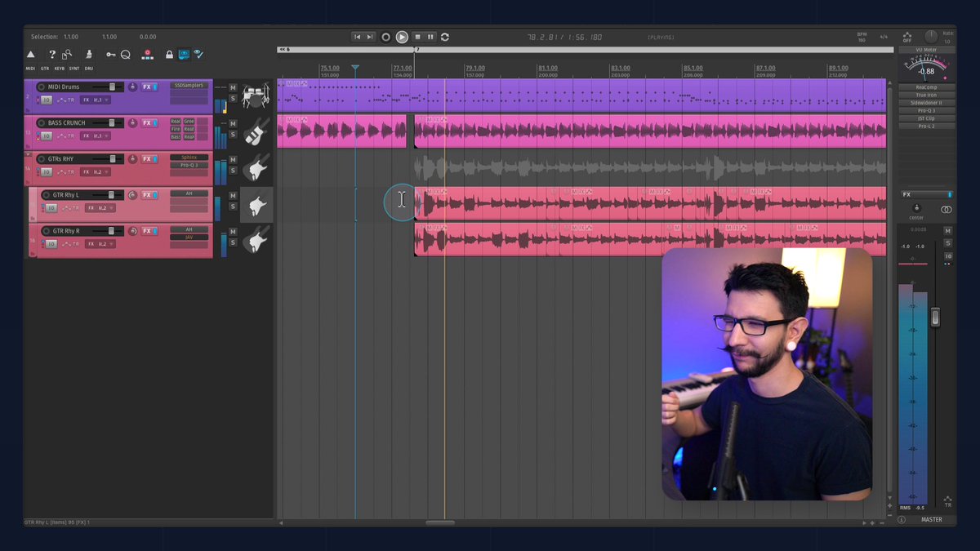Click the horizontal arrange scrollbar thumb
Screen dimensions: 980x551
tap(440, 522)
